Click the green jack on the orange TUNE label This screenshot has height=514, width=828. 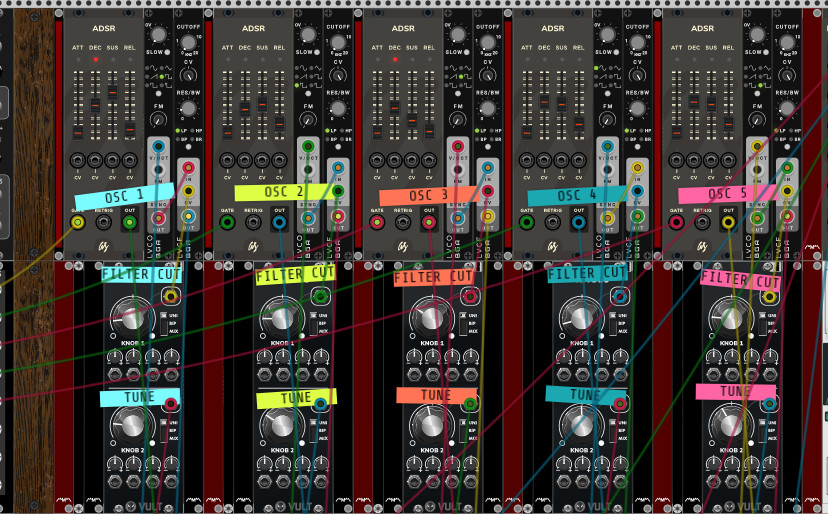pos(469,404)
